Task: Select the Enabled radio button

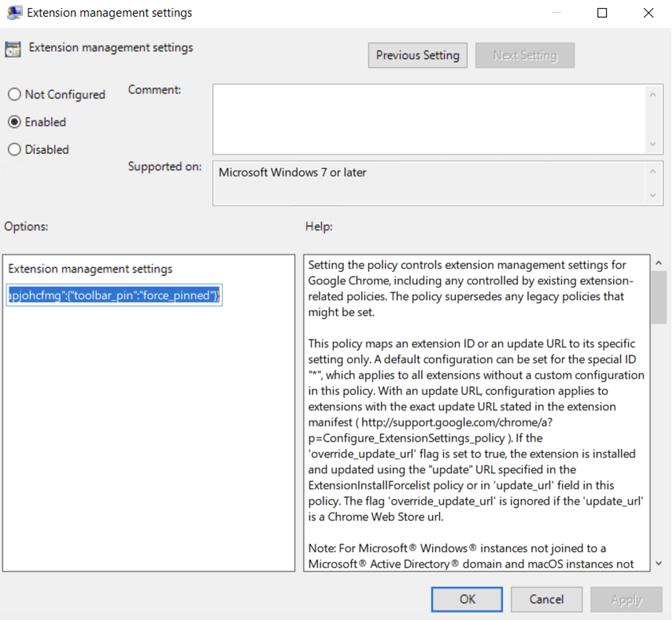Action: [x=15, y=122]
